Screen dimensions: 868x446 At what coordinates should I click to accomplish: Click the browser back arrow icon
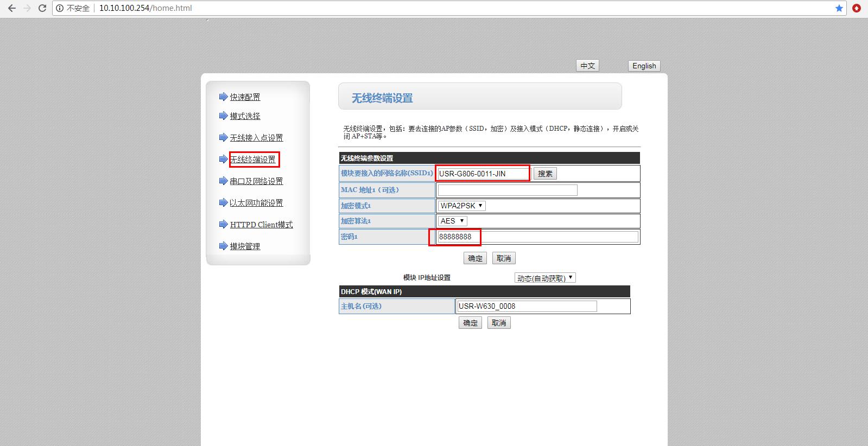point(11,8)
